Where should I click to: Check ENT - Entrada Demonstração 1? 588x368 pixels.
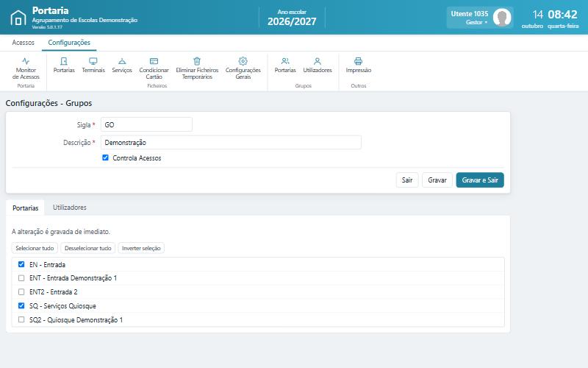(21, 278)
